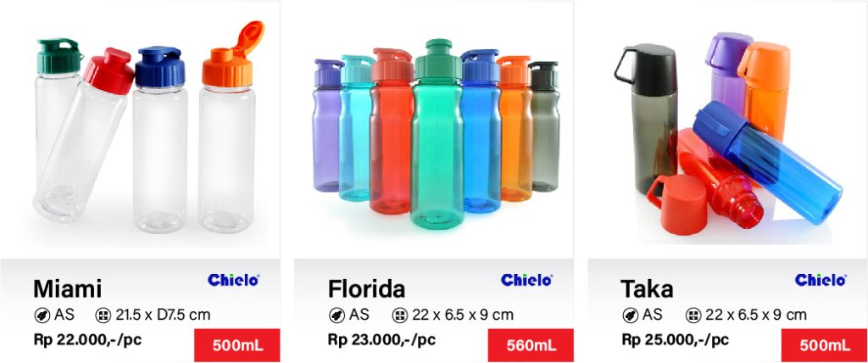Select the Taka 500mL red badge
Image resolution: width=868 pixels, height=363 pixels.
pos(824,345)
